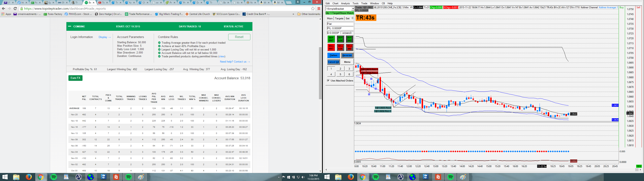Open the FINVIZ.com bookmark

(78, 14)
